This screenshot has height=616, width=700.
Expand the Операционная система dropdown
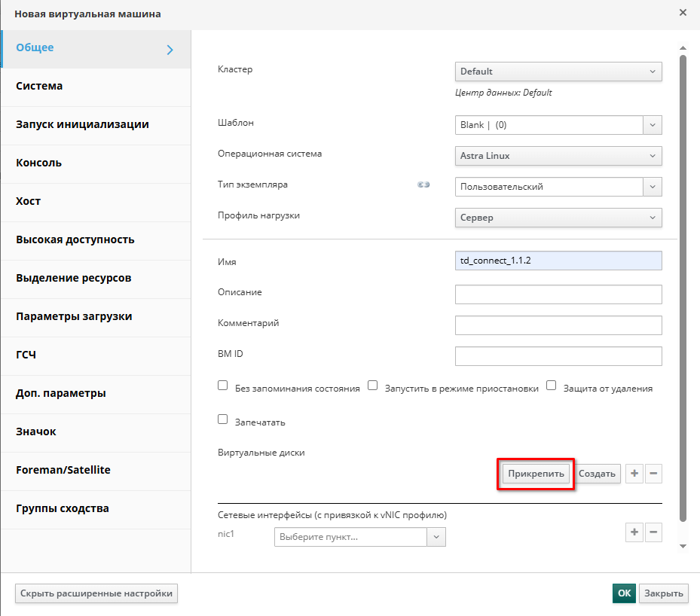[558, 156]
